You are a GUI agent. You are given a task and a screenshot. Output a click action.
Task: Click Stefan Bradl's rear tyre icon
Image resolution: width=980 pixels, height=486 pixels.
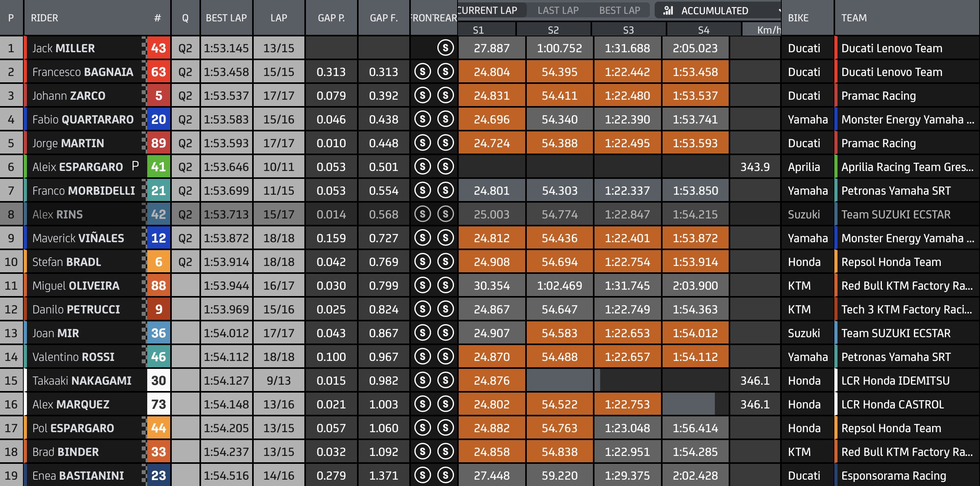coord(446,262)
